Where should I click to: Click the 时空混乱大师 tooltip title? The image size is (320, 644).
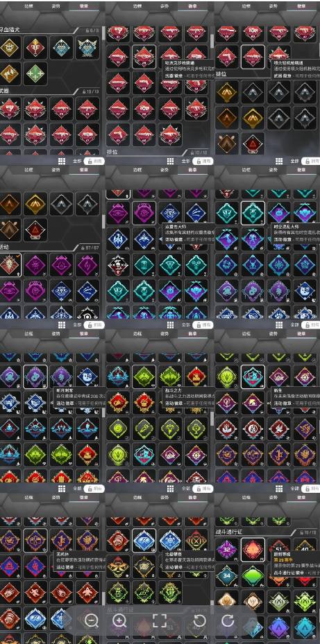pos(285,226)
